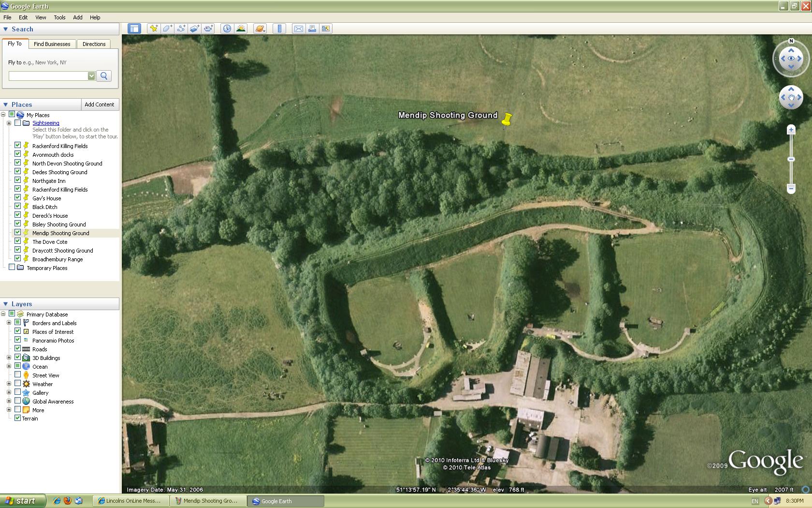The image size is (812, 508).
Task: Click the Add Path tool icon
Action: coord(181,29)
